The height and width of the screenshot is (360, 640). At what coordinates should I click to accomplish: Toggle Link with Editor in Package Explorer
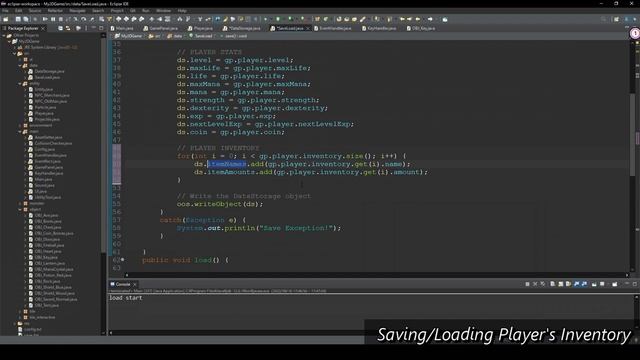click(x=68, y=28)
